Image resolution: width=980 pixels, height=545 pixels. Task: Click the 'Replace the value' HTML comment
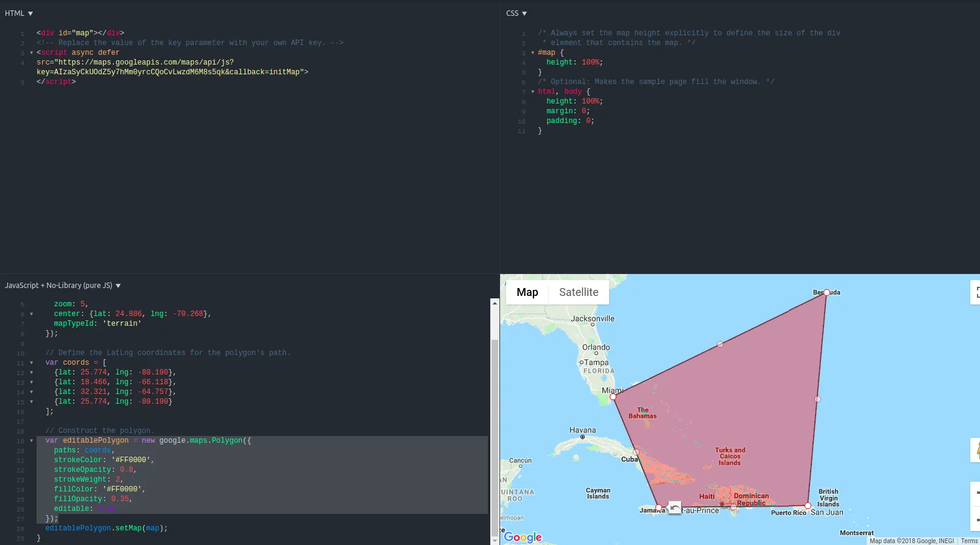[190, 43]
